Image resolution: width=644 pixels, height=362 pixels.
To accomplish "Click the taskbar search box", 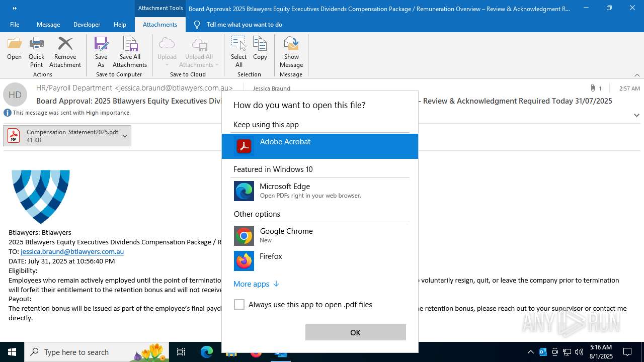I will coord(97,352).
